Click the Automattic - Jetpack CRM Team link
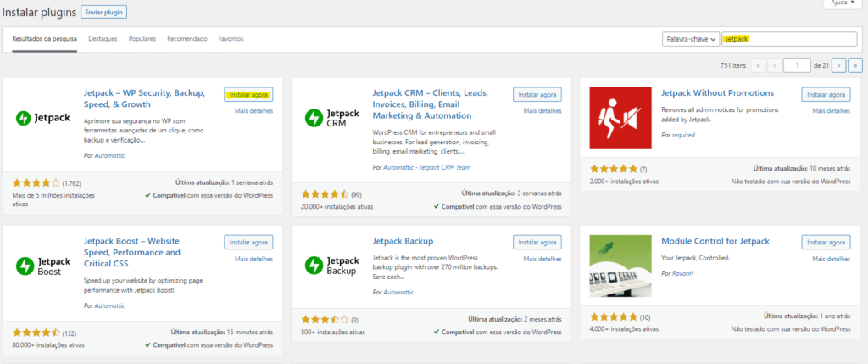The height and width of the screenshot is (364, 868). [427, 167]
